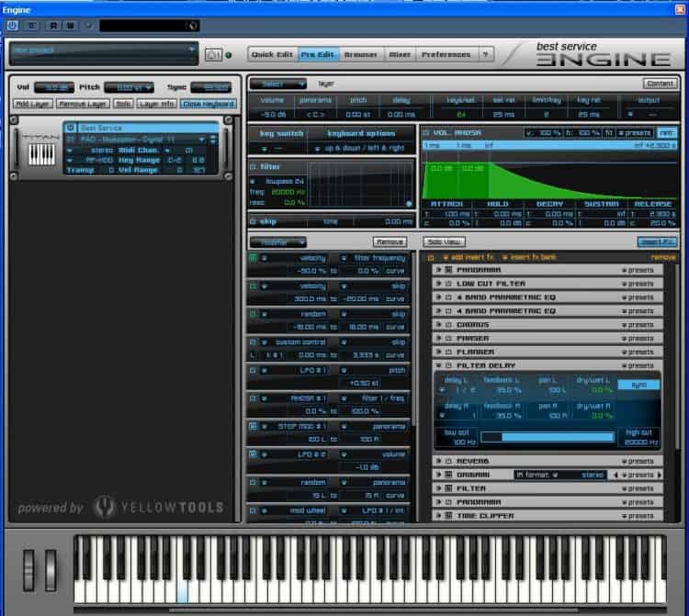
Task: Click the Close Keyboard button
Action: click(209, 104)
